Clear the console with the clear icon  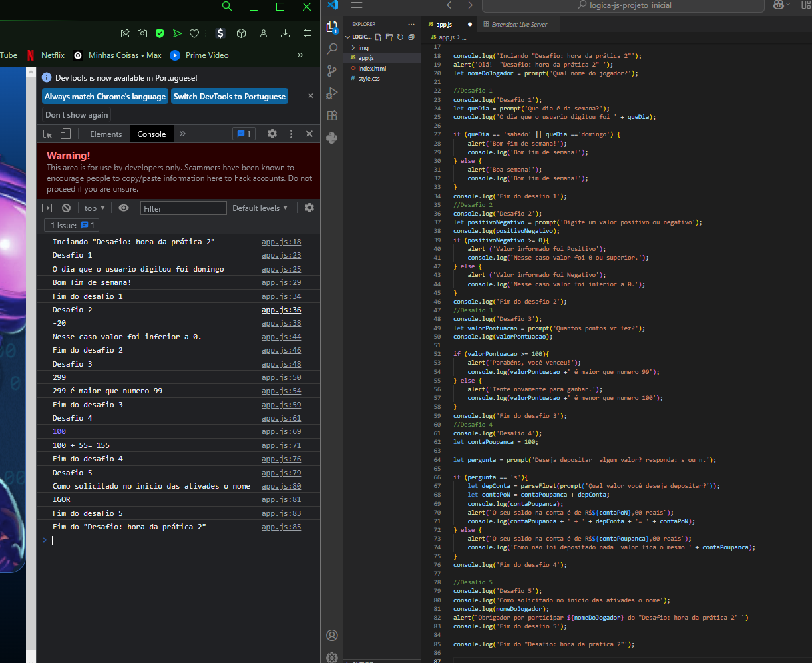click(x=67, y=208)
